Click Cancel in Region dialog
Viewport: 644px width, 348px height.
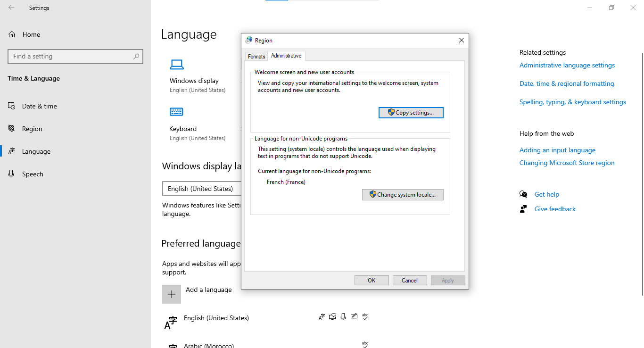(410, 281)
